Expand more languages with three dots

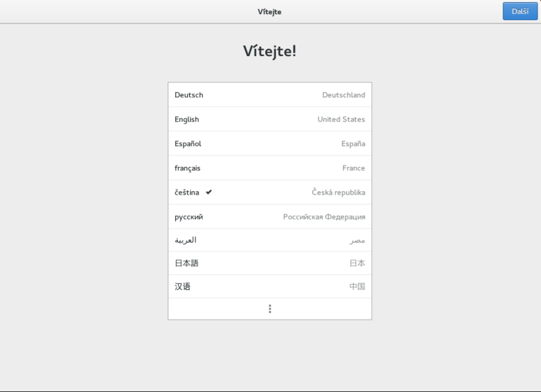(x=270, y=309)
